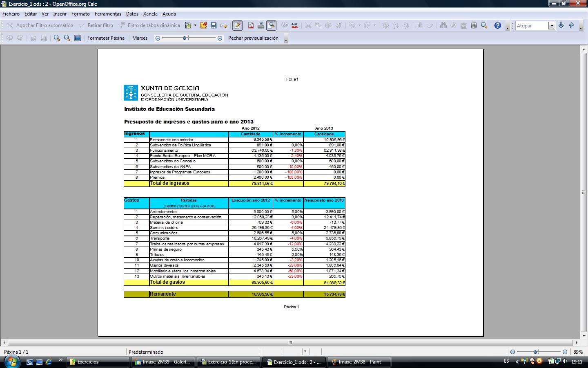Click the Formatear Páxina button

(106, 38)
